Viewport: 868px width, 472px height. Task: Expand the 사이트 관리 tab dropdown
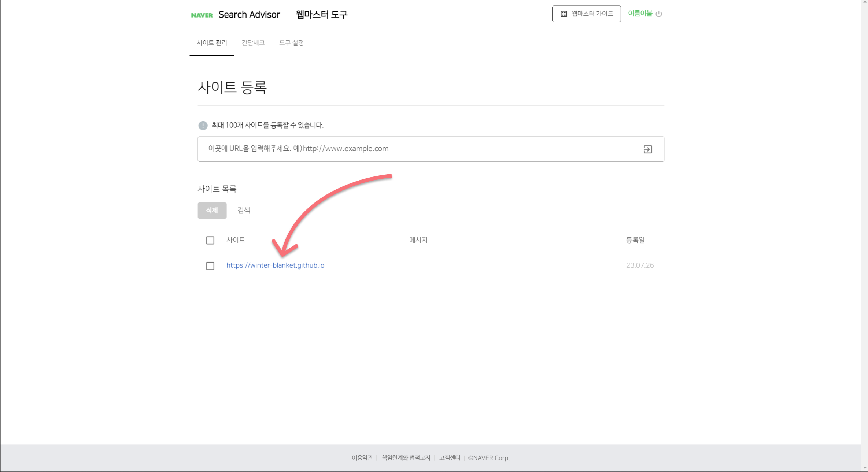[x=212, y=42]
